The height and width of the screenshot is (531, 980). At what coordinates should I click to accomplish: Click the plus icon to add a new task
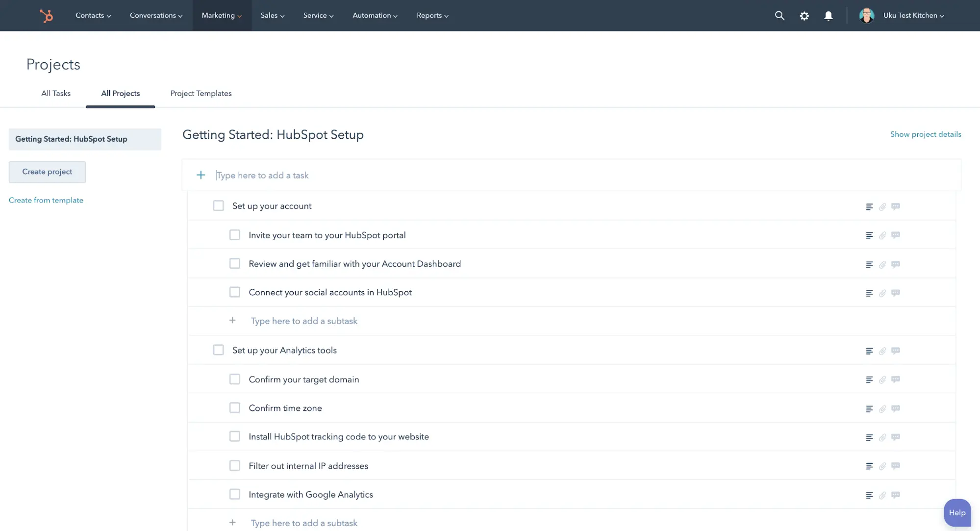pyautogui.click(x=201, y=175)
